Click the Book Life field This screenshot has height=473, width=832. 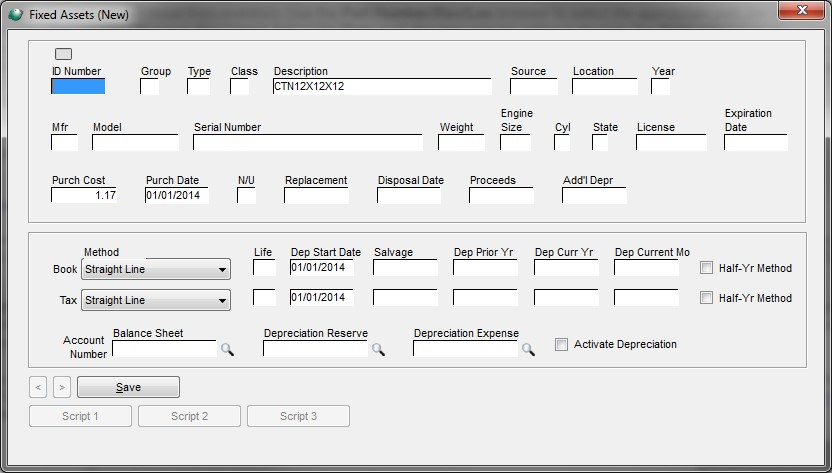point(264,267)
